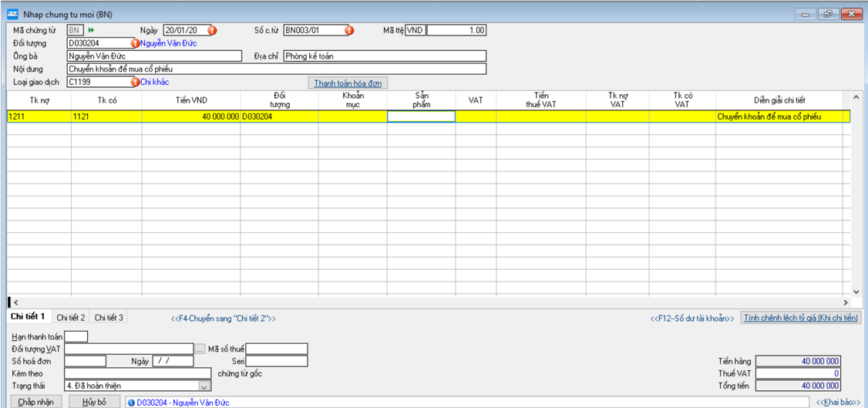This screenshot has width=868, height=408.
Task: Click the orange icon next to Đối tượng code
Action: point(135,43)
